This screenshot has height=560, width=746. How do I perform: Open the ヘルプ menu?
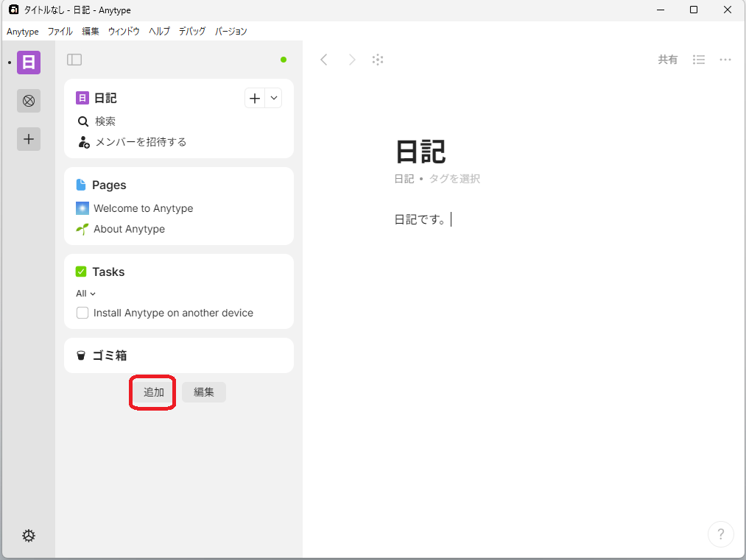coord(159,32)
